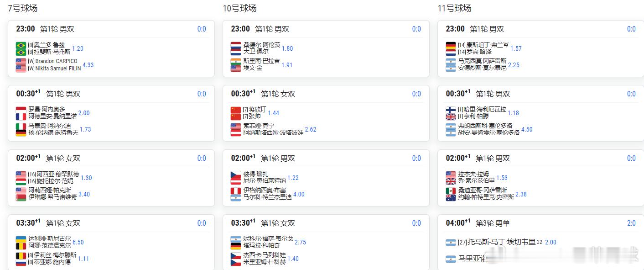The height and width of the screenshot is (270, 644).
Task: Select odds 6.50 for 达利娅·斯尼古尔 pair
Action: click(78, 242)
